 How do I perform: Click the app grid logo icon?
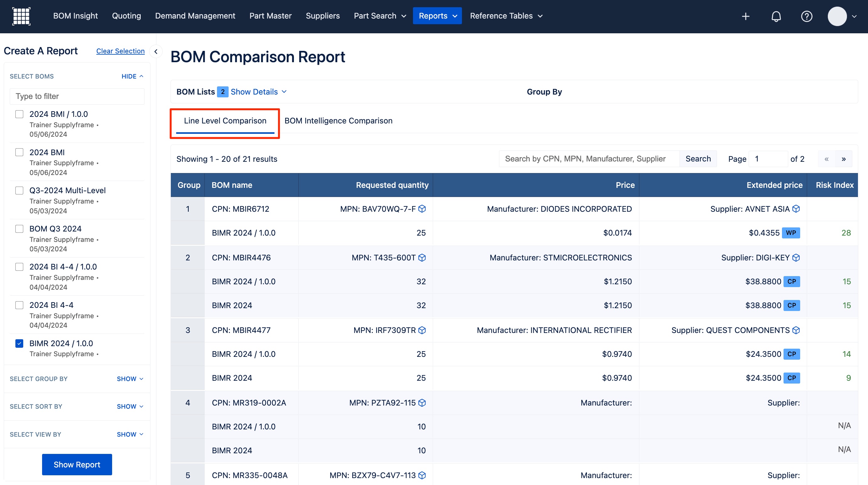21,16
